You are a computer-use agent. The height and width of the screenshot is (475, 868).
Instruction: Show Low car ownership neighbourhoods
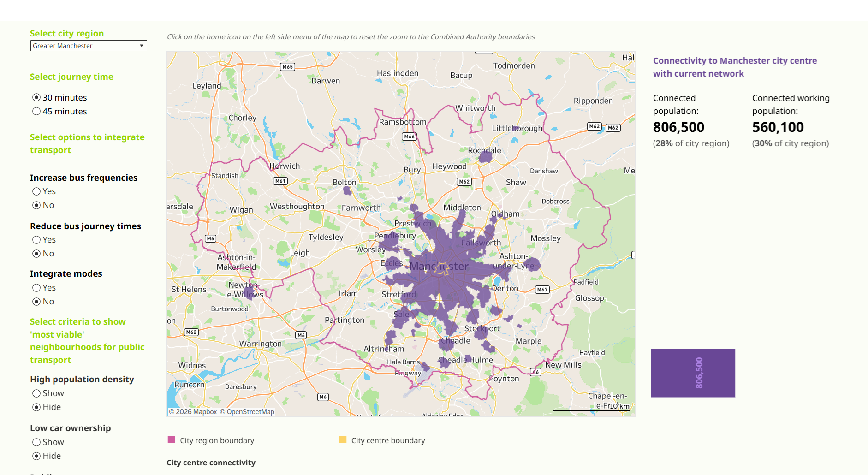click(x=36, y=442)
